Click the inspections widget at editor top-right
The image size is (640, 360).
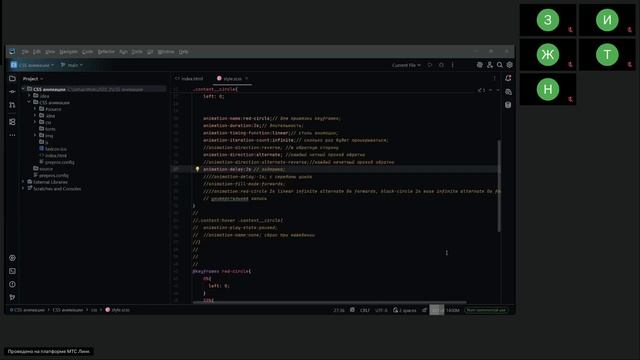482,90
